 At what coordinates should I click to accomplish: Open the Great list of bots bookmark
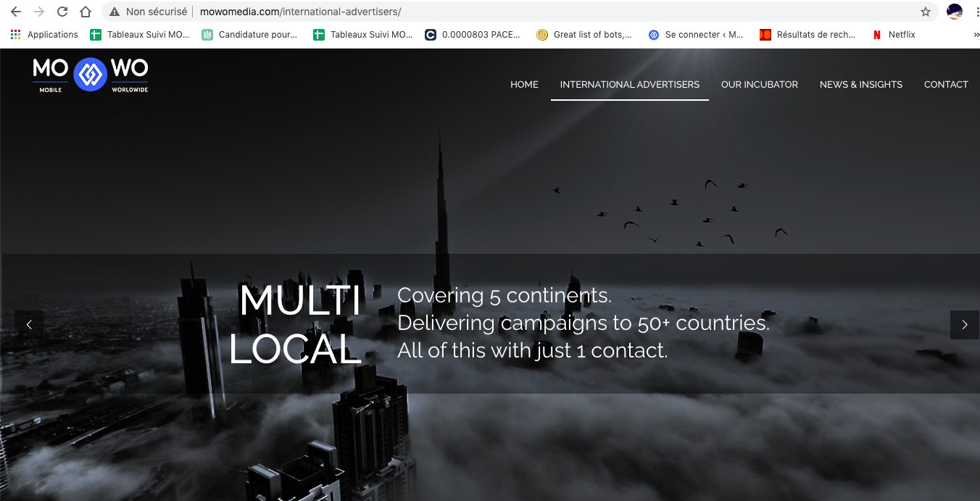tap(584, 34)
